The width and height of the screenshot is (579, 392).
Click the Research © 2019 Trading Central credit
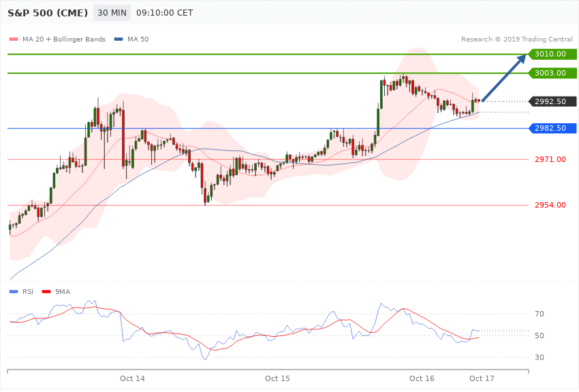click(516, 39)
